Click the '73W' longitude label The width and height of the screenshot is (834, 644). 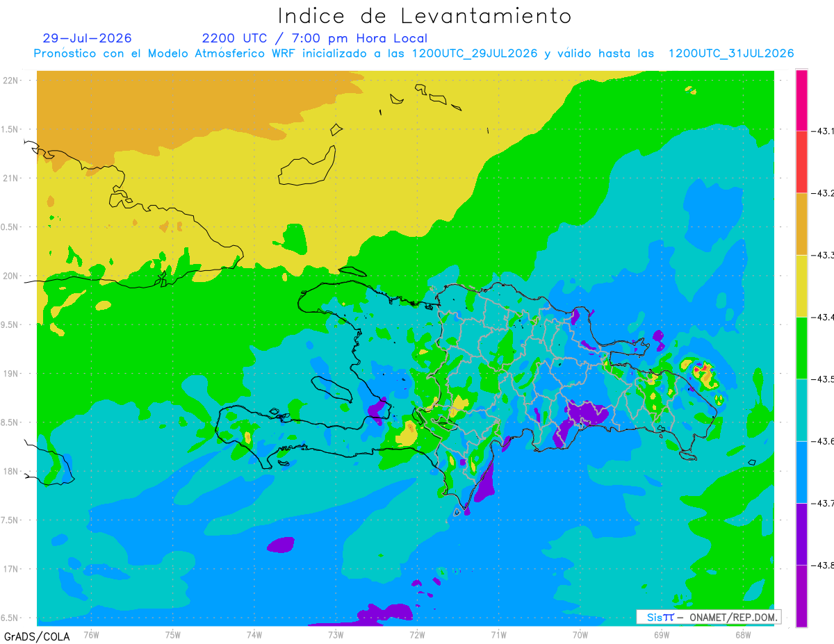pos(336,634)
